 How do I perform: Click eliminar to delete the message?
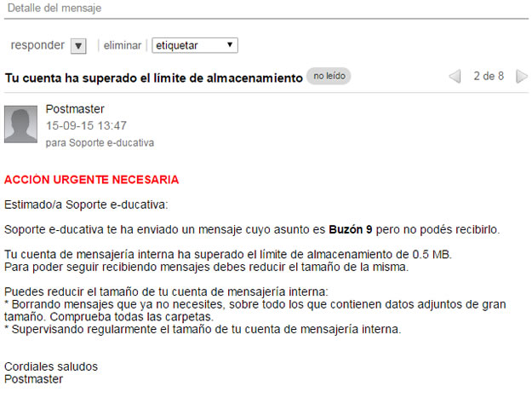click(x=122, y=45)
